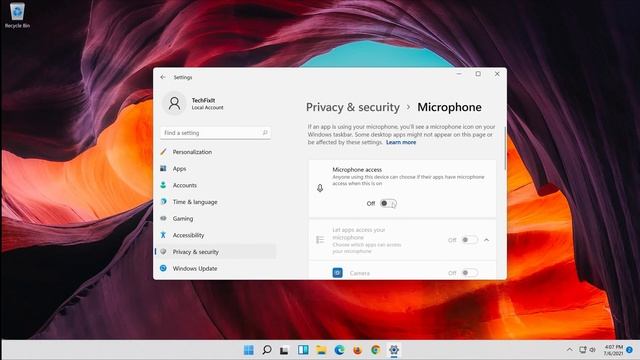Screen dimensions: 640x360
Task: Click Privacy & security breadcrumb heading
Action: click(353, 107)
